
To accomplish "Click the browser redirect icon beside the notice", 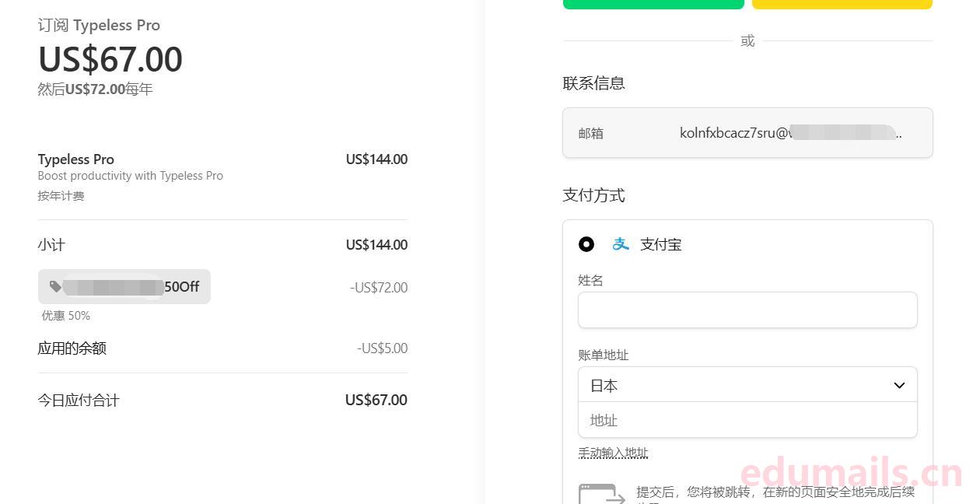I will (x=601, y=495).
